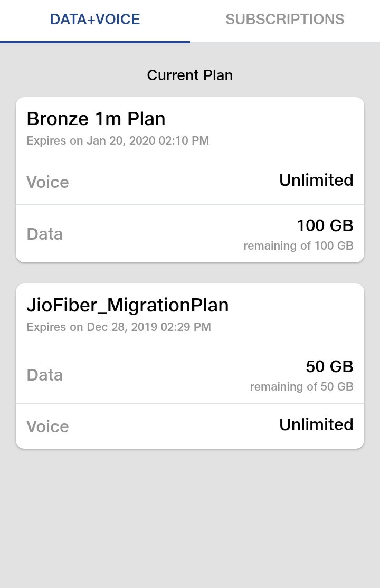Tap the 'remaining of 100 GB' text
The height and width of the screenshot is (588, 380).
click(298, 246)
